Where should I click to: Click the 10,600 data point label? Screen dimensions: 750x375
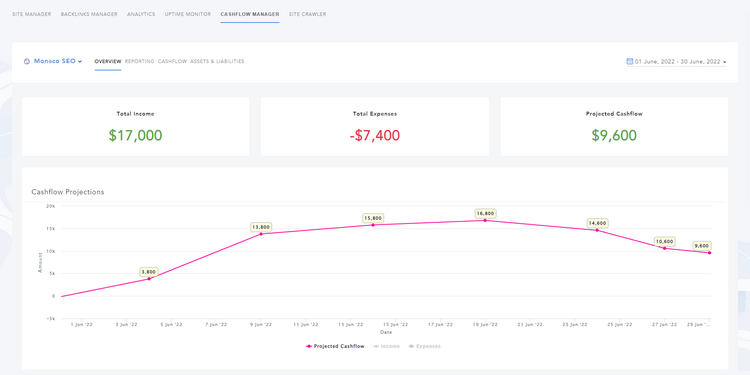point(664,241)
